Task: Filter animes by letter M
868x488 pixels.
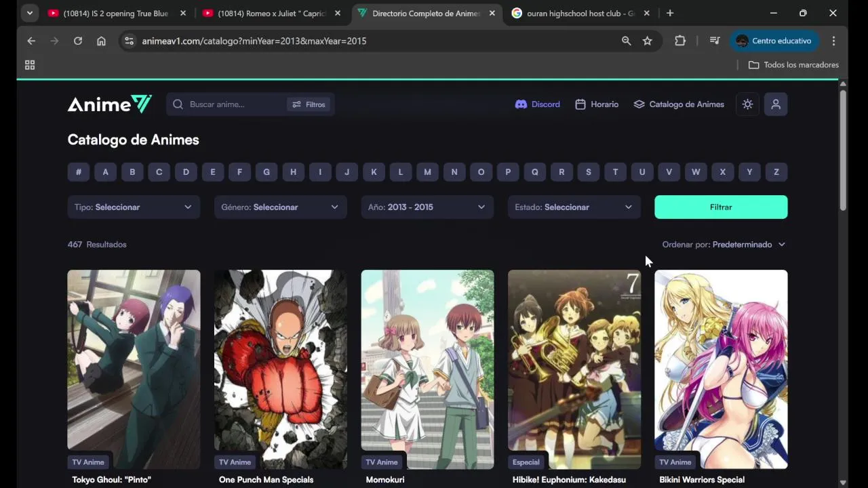Action: (x=427, y=172)
